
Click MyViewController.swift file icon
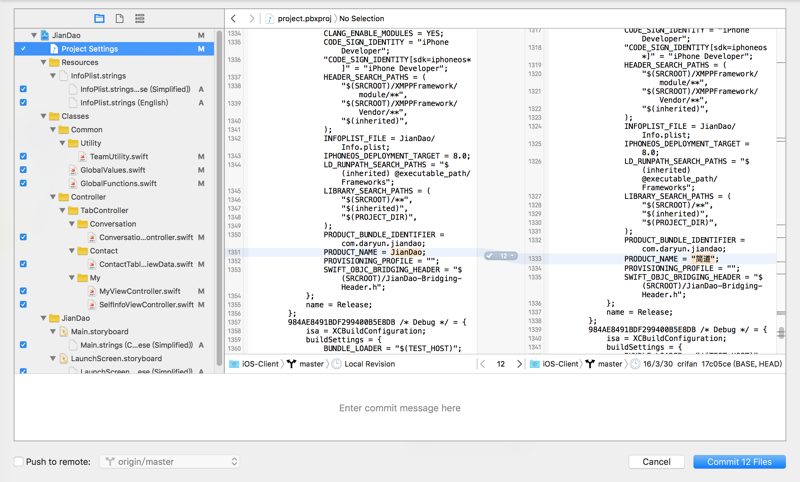(x=92, y=291)
